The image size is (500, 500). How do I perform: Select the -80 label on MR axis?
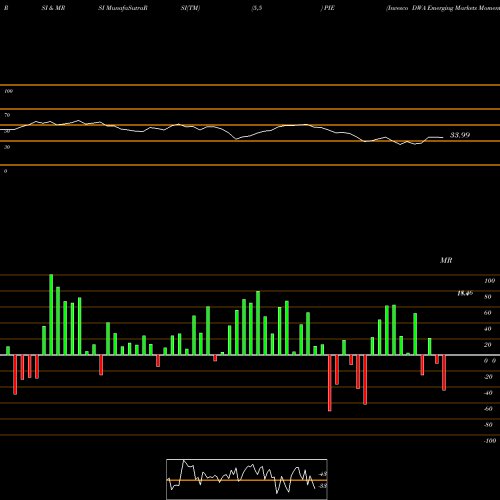pos(488,425)
